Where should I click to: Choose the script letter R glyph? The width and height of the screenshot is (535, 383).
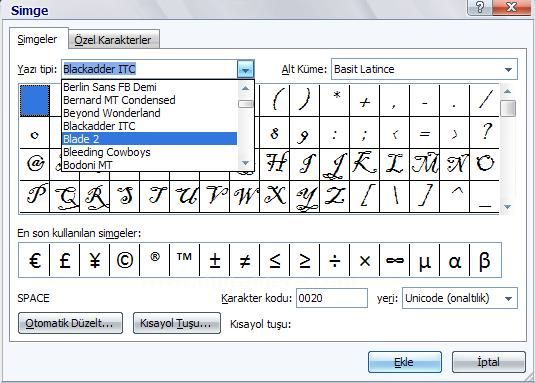click(95, 196)
